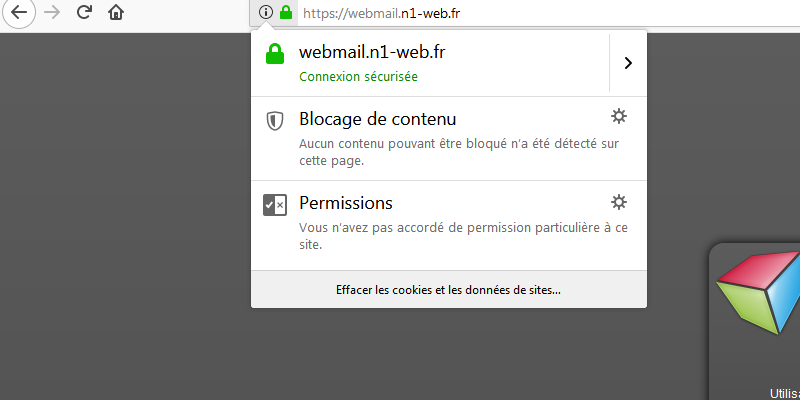Screen dimensions: 800x400
Task: Expand connection details with the right chevron
Action: (x=628, y=63)
